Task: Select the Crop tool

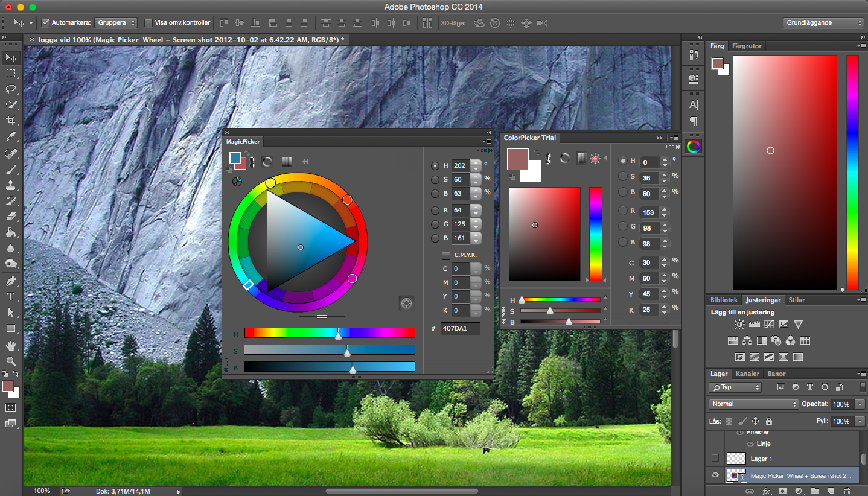Action: tap(11, 121)
